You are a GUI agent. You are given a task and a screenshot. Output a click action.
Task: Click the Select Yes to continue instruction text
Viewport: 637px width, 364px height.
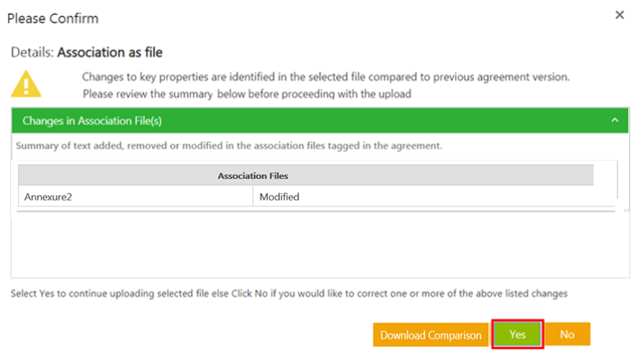click(x=289, y=293)
